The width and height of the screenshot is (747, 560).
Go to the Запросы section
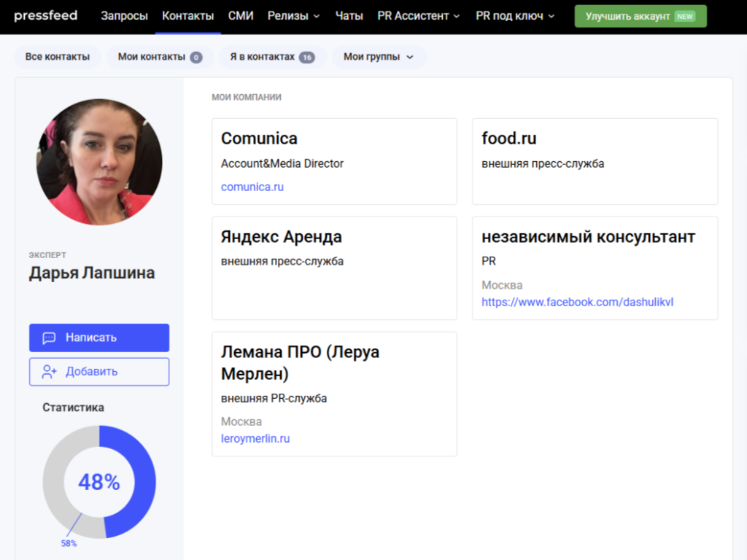[x=124, y=16]
